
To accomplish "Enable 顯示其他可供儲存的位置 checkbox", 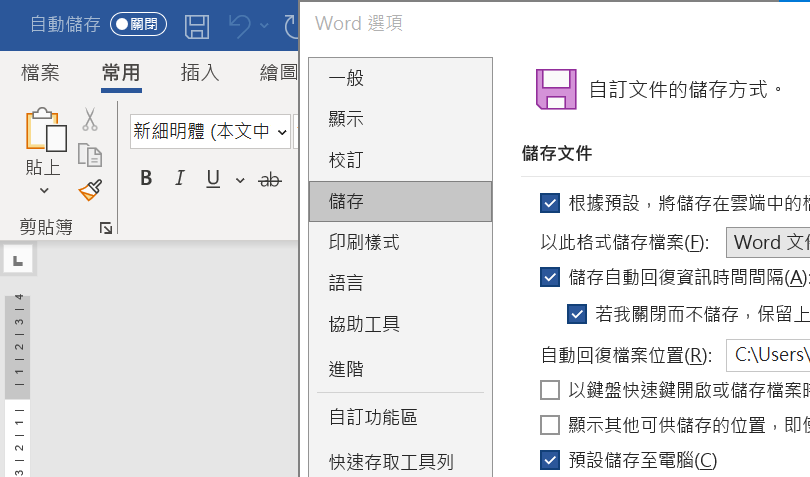I will (550, 425).
